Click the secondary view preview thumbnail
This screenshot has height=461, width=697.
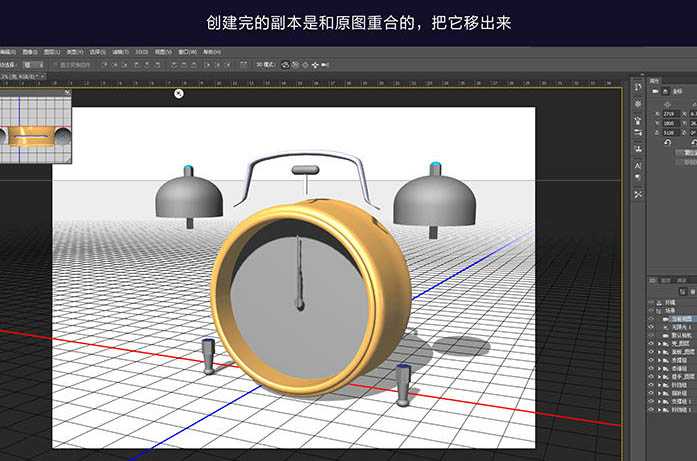click(35, 129)
